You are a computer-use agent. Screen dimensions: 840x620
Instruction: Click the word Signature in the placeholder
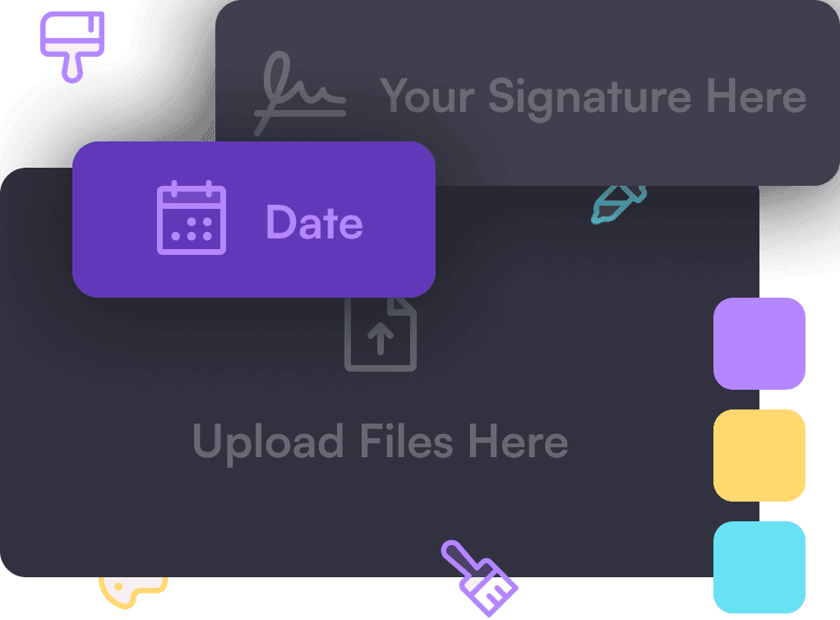[x=589, y=99]
